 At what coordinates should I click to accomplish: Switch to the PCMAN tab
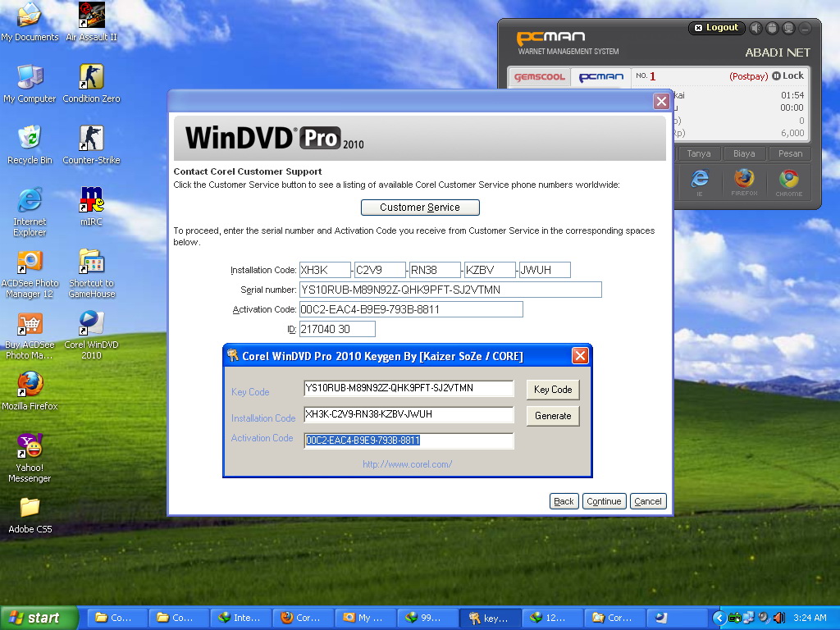pos(601,76)
